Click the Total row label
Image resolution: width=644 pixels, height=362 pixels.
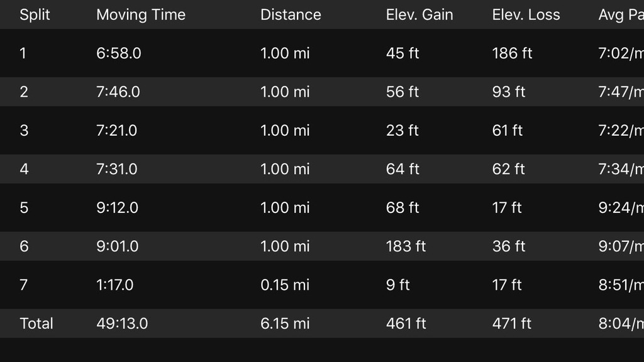pyautogui.click(x=36, y=324)
